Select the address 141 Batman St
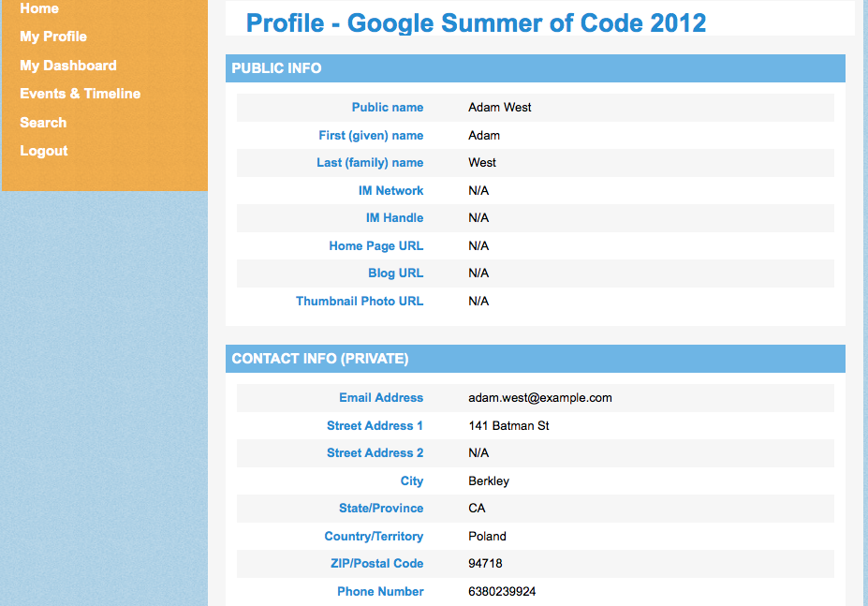868x606 pixels. (x=508, y=425)
